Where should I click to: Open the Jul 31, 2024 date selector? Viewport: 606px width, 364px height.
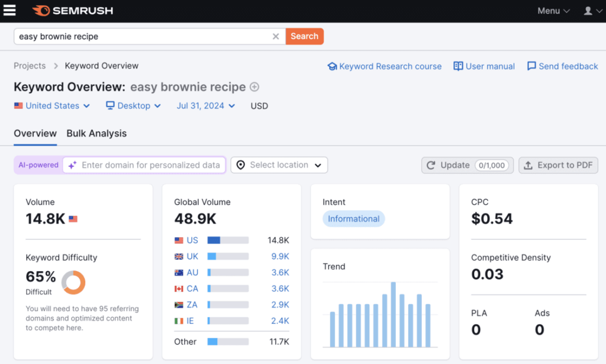coord(205,105)
